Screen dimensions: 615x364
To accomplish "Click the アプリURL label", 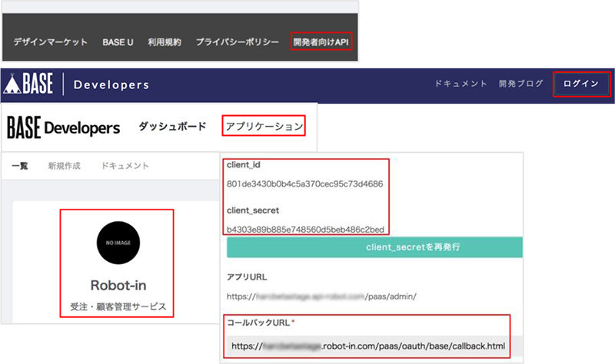I will click(247, 277).
